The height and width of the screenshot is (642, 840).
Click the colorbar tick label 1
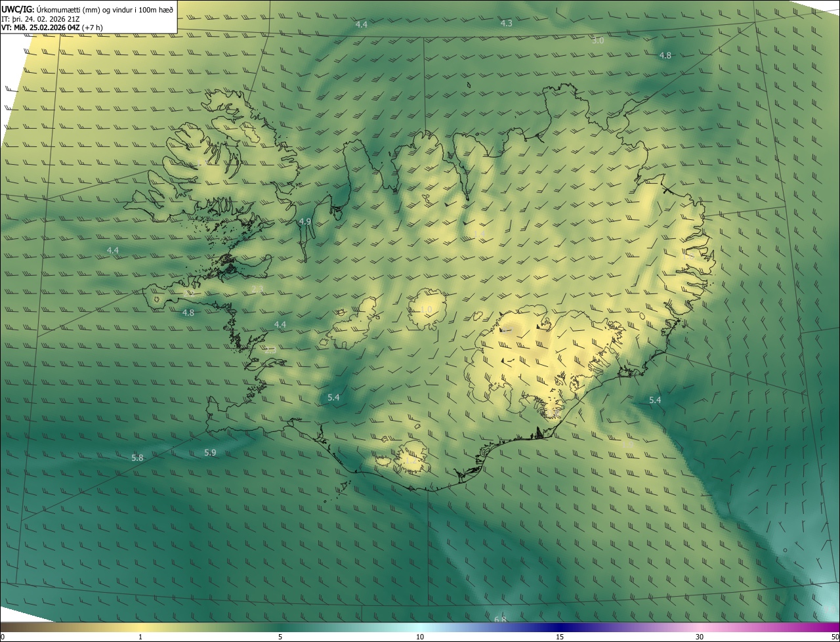click(140, 637)
